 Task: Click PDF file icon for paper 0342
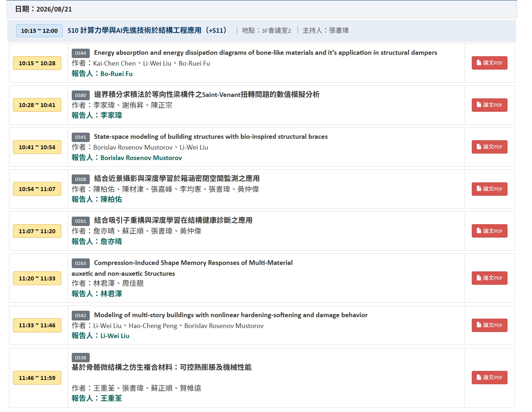click(x=479, y=325)
